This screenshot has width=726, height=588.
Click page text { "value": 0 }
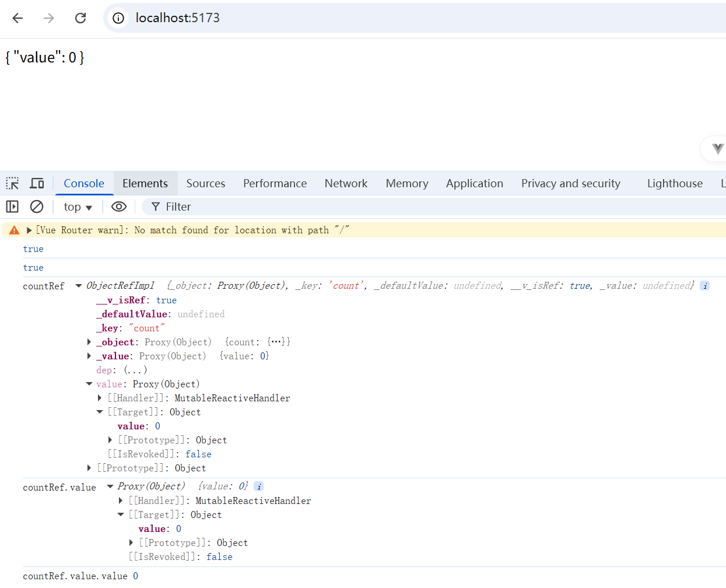[x=45, y=57]
